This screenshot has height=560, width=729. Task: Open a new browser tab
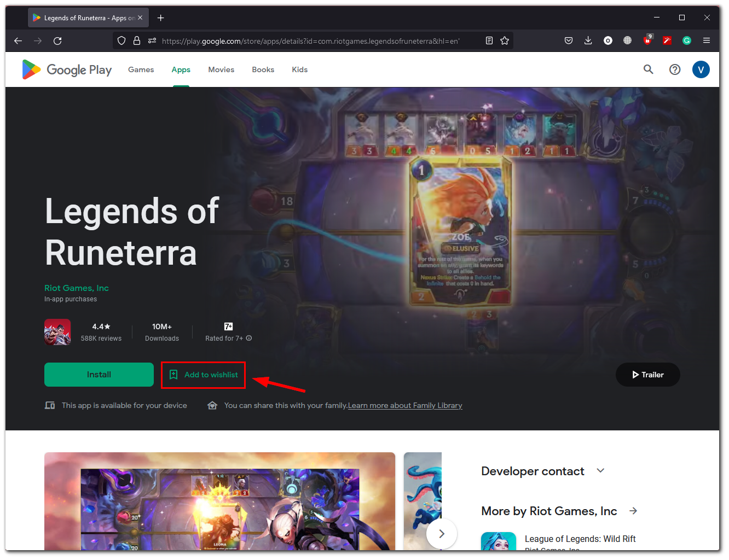[161, 18]
